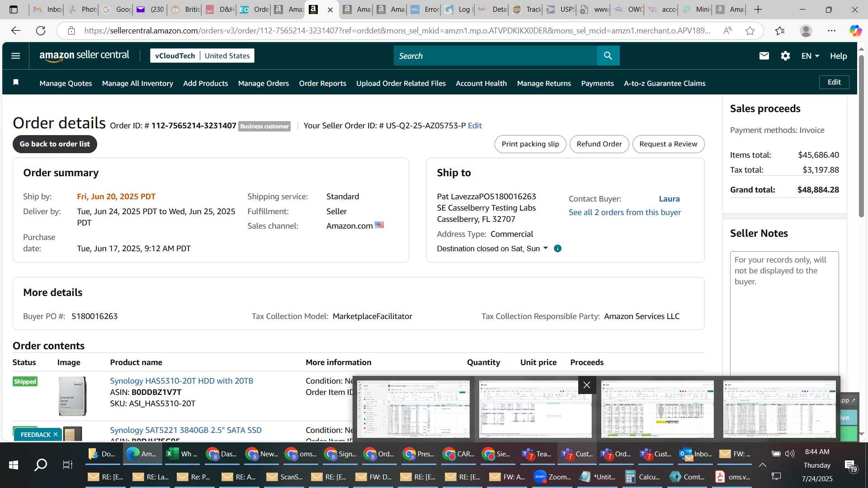Open browser settings and more ellipsis
868x488 pixels.
pos(831,30)
